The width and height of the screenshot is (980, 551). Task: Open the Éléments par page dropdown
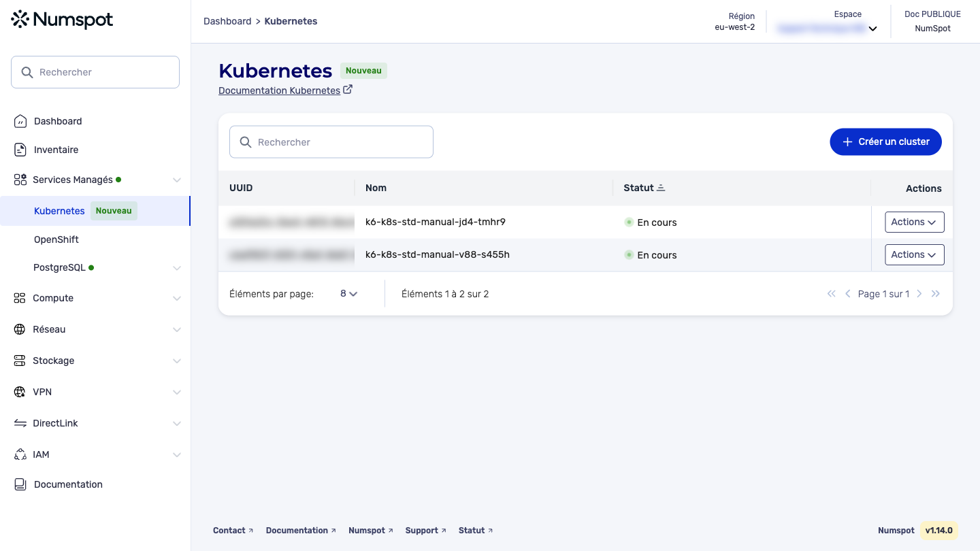click(x=349, y=294)
